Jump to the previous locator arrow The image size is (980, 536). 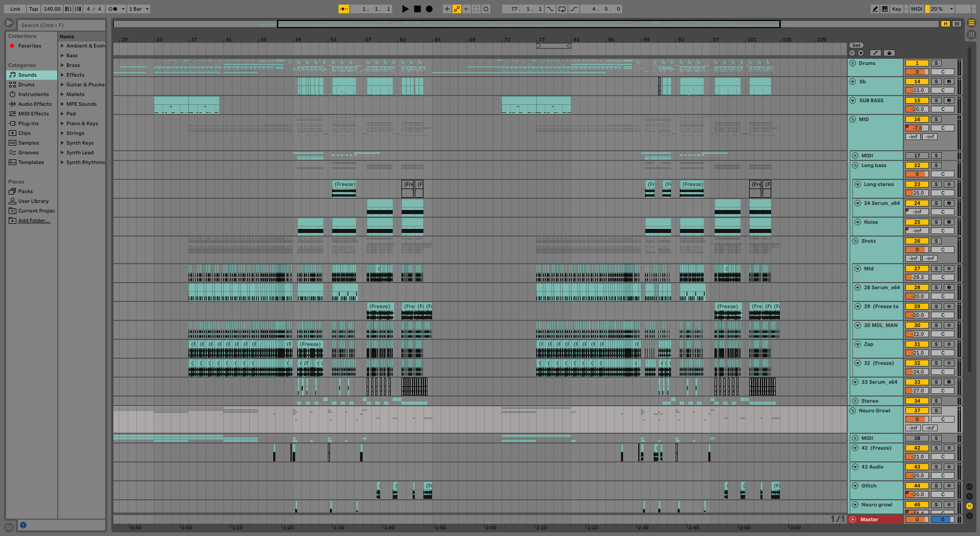point(852,53)
